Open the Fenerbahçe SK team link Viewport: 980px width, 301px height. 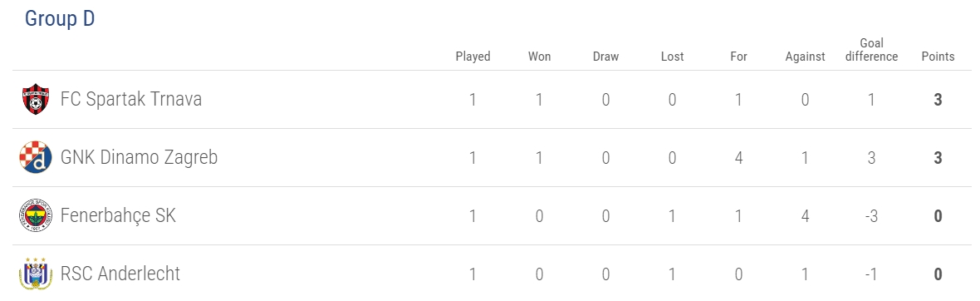[x=118, y=216]
